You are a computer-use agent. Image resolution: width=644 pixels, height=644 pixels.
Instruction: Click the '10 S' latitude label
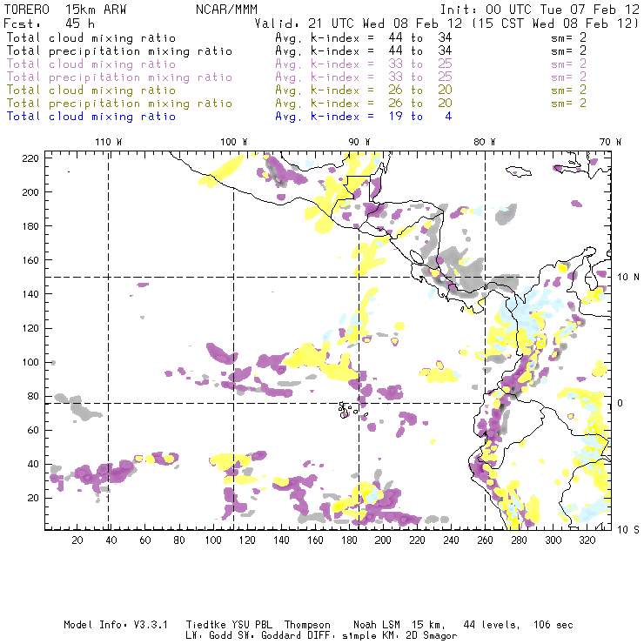628,530
